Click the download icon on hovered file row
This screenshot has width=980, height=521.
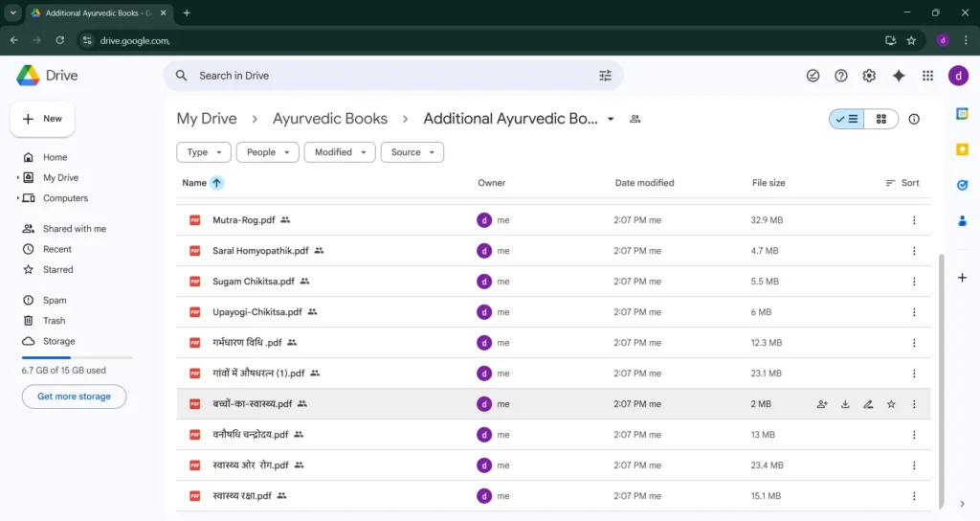[845, 404]
